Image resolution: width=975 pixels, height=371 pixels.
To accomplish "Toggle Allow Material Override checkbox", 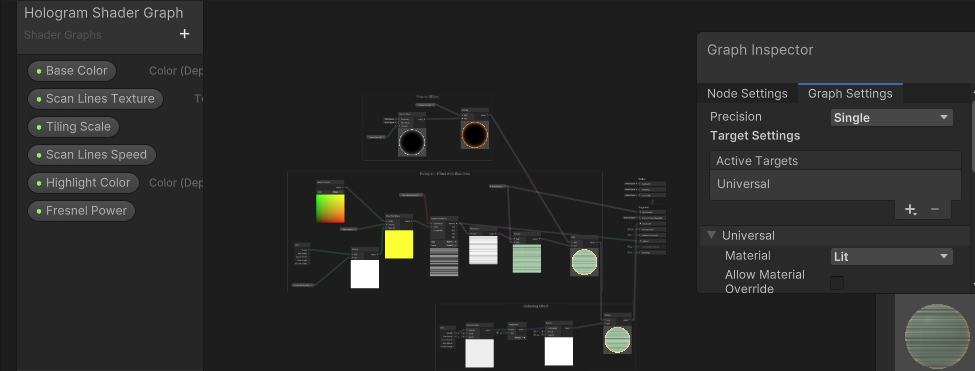I will [x=837, y=283].
